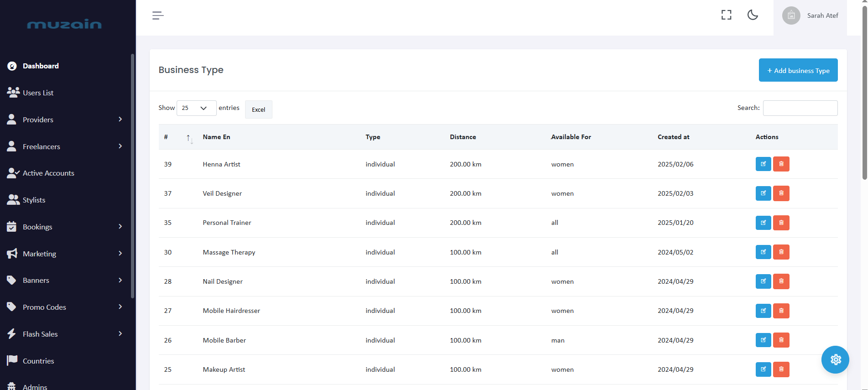Go to Countries page
This screenshot has width=868, height=390.
(38, 361)
